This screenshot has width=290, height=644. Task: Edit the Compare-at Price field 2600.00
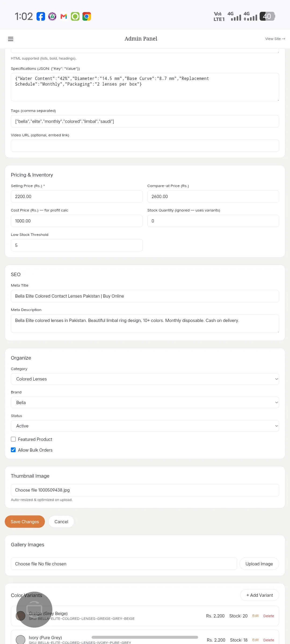[x=213, y=196]
